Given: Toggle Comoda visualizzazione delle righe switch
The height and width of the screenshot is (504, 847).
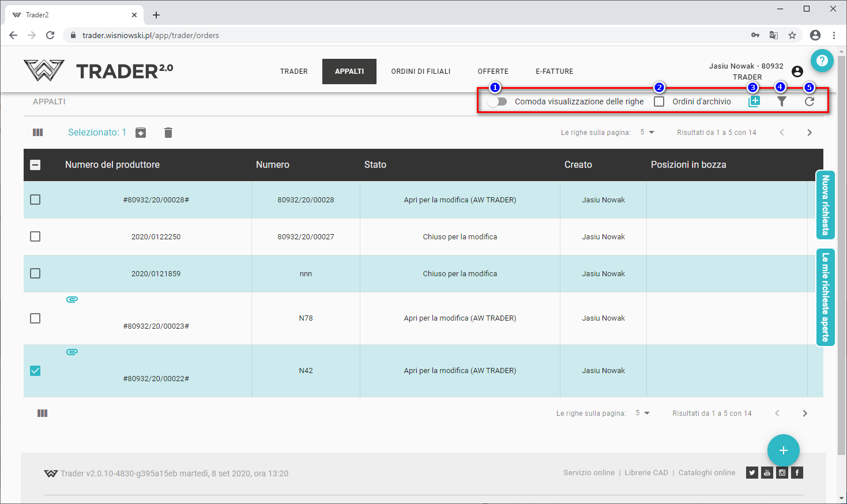Looking at the screenshot, I should point(496,101).
